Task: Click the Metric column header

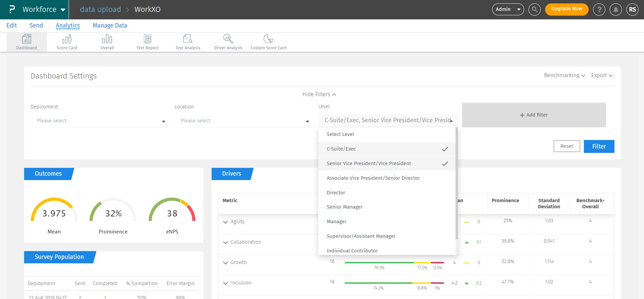Action: [230, 200]
